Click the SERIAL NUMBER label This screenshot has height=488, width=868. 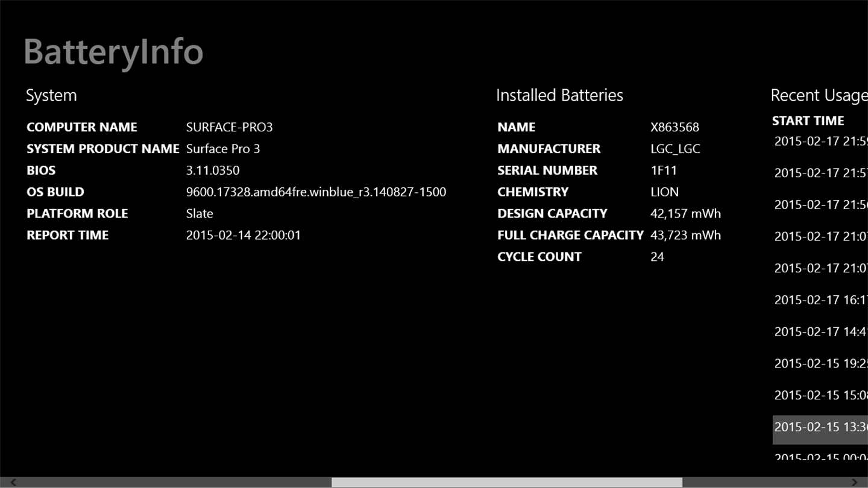(547, 170)
